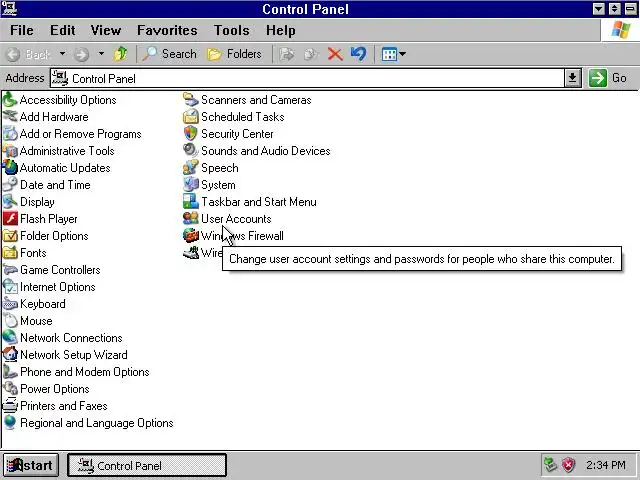Open the Folder Options icon

10,236
